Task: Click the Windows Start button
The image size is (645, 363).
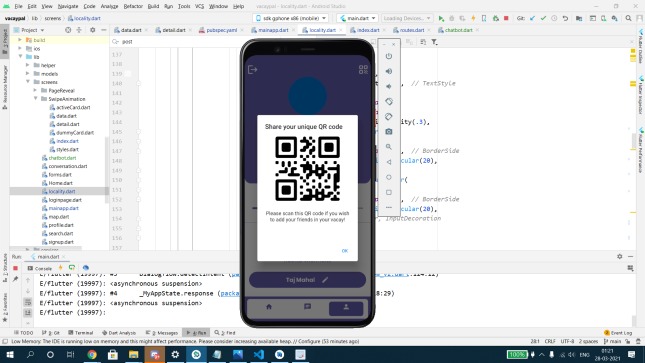Action: [x=9, y=354]
